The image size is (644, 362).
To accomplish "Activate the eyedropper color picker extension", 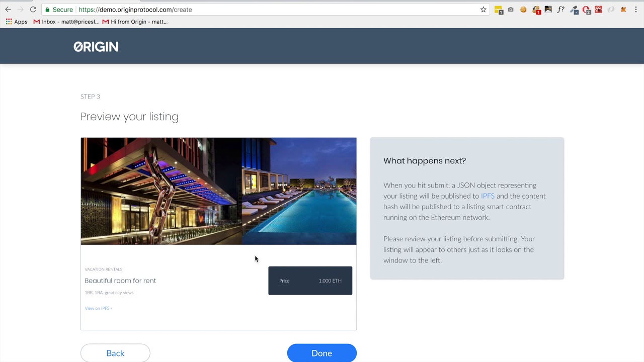I will point(574,10).
